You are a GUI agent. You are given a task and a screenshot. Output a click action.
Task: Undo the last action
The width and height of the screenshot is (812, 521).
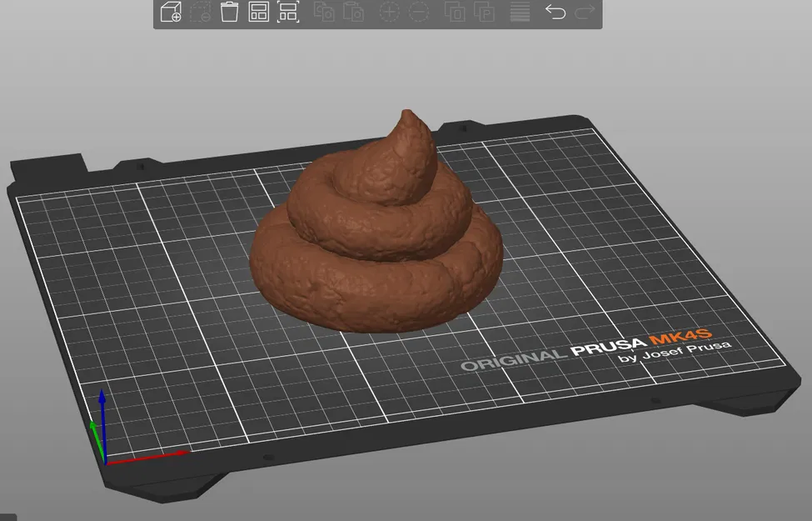tap(555, 12)
